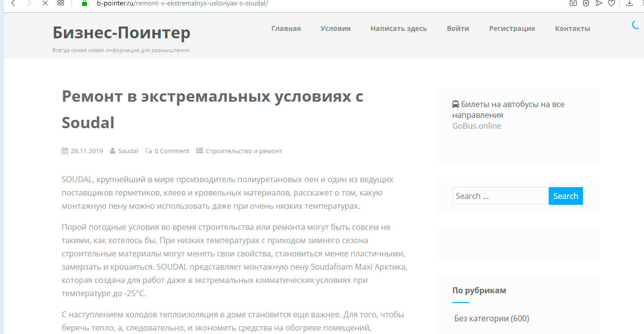The image size is (644, 334).
Task: Click the date 28.11.2019 link
Action: pos(87,151)
